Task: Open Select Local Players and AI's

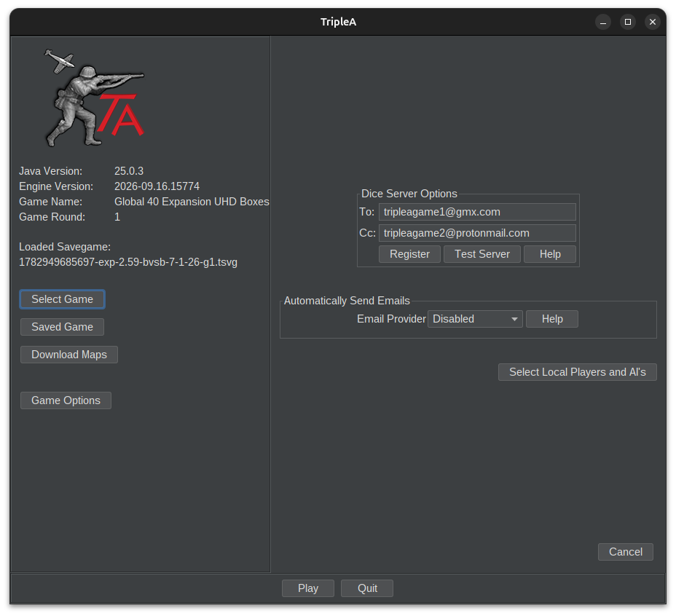Action: 577,372
